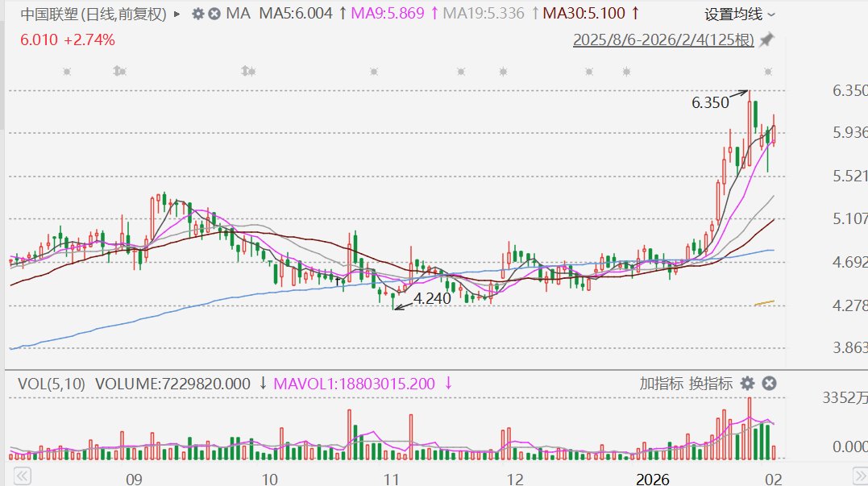Image resolution: width=868 pixels, height=486 pixels.
Task: Open the MA indicator settings gear
Action: tap(198, 14)
